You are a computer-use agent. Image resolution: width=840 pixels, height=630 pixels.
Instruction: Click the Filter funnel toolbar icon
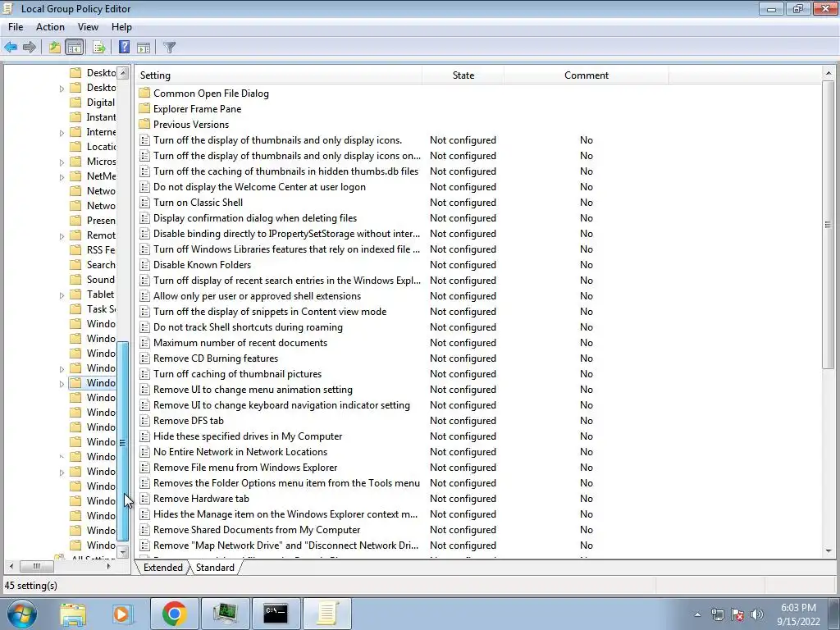pos(169,47)
